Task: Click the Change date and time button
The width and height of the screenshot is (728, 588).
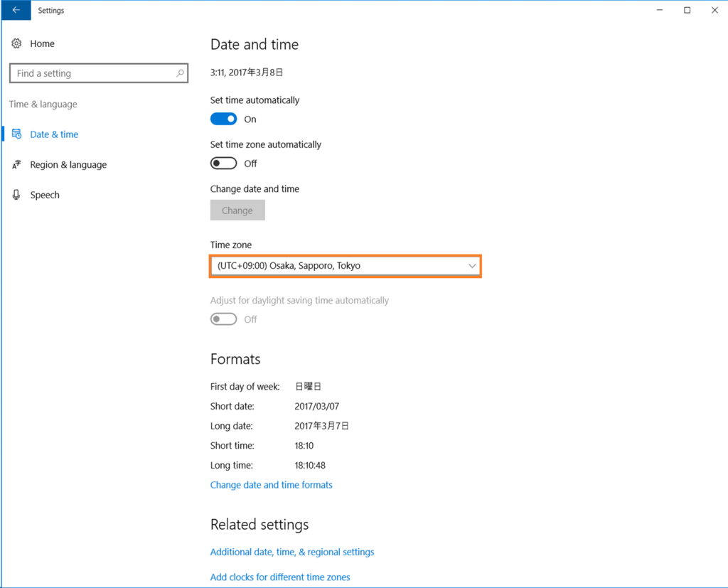Action: (x=237, y=210)
